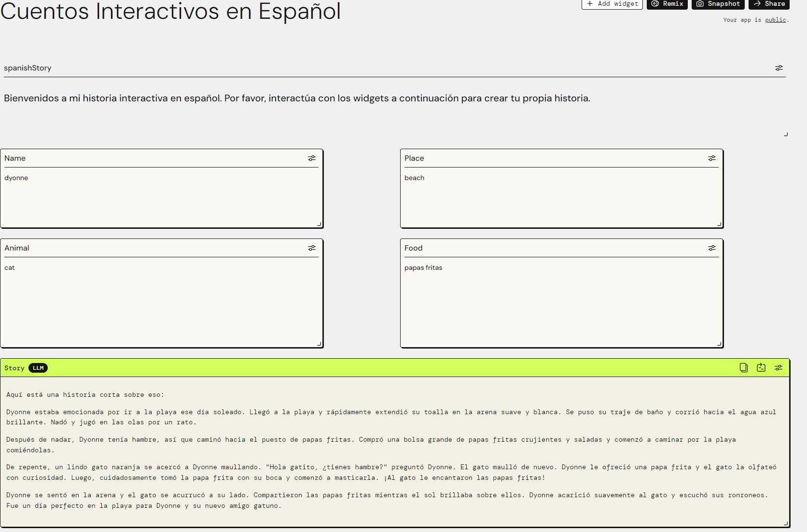Open settings for the spanishStory widget

(779, 68)
